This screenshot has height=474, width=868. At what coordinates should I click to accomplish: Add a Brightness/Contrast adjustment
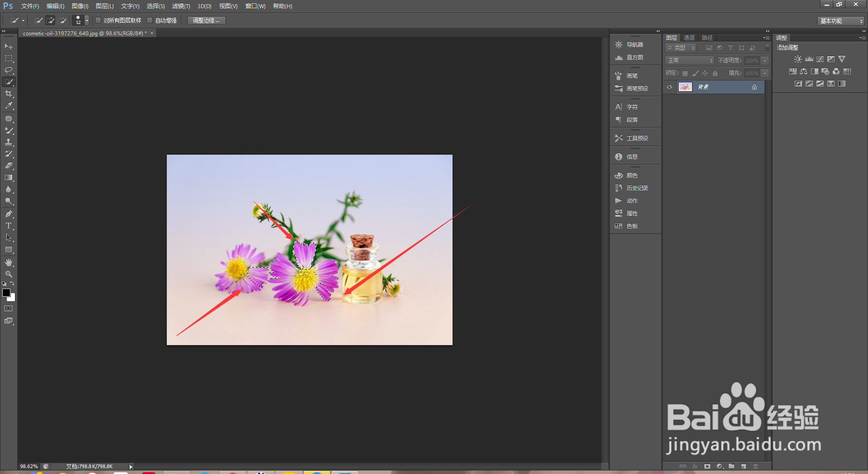click(x=798, y=59)
